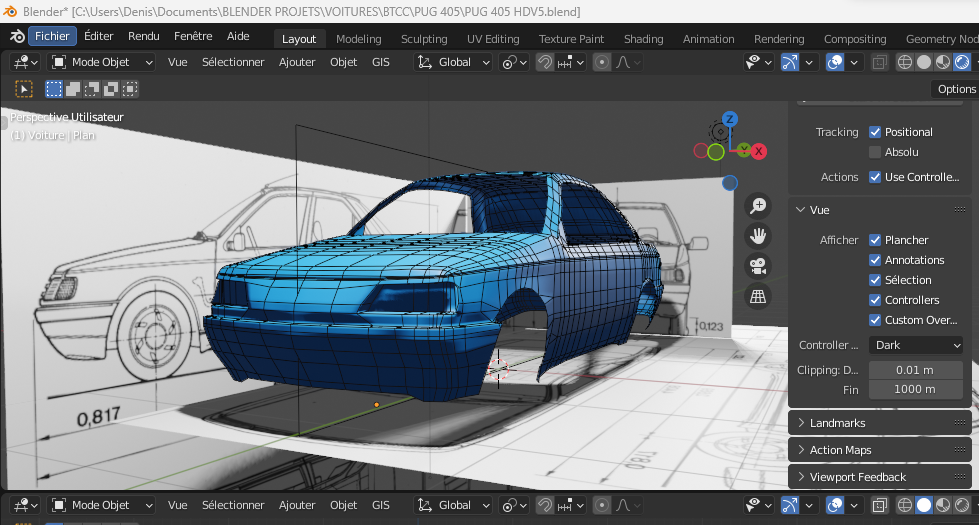Choose the Invert selection mode icon
979x525 pixels.
click(111, 89)
